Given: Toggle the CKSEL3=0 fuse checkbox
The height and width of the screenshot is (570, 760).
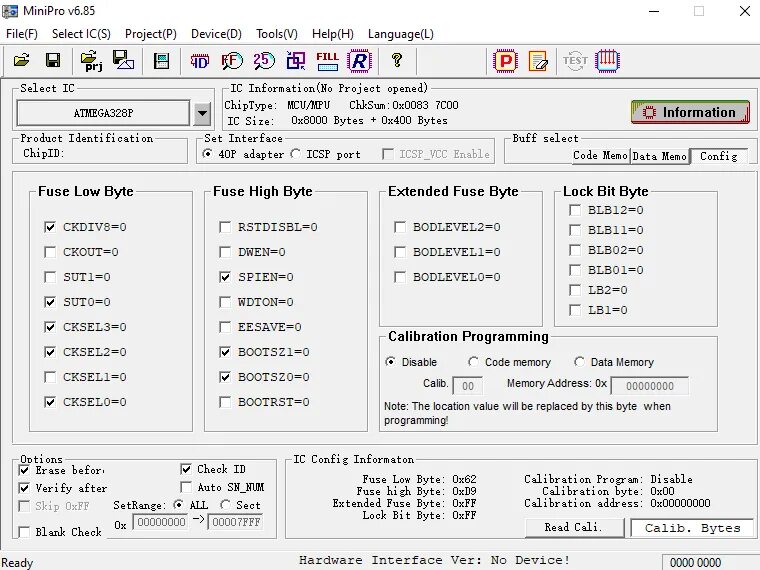Looking at the screenshot, I should point(50,327).
